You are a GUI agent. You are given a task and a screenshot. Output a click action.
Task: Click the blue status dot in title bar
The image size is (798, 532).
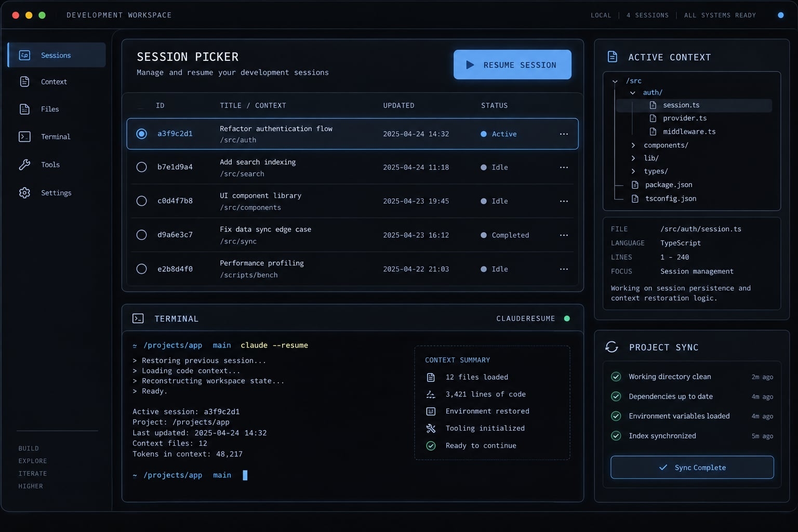pyautogui.click(x=780, y=15)
